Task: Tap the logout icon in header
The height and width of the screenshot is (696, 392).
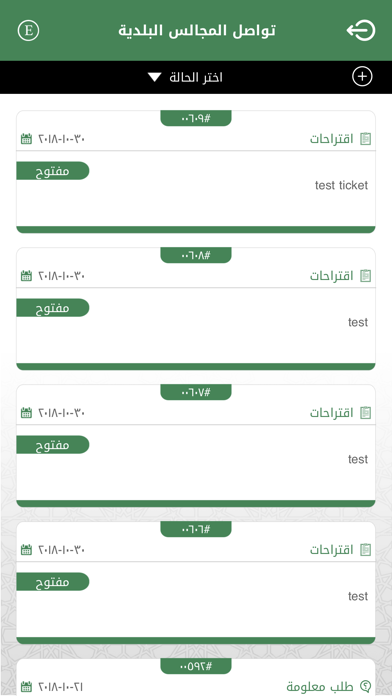Action: click(x=361, y=31)
